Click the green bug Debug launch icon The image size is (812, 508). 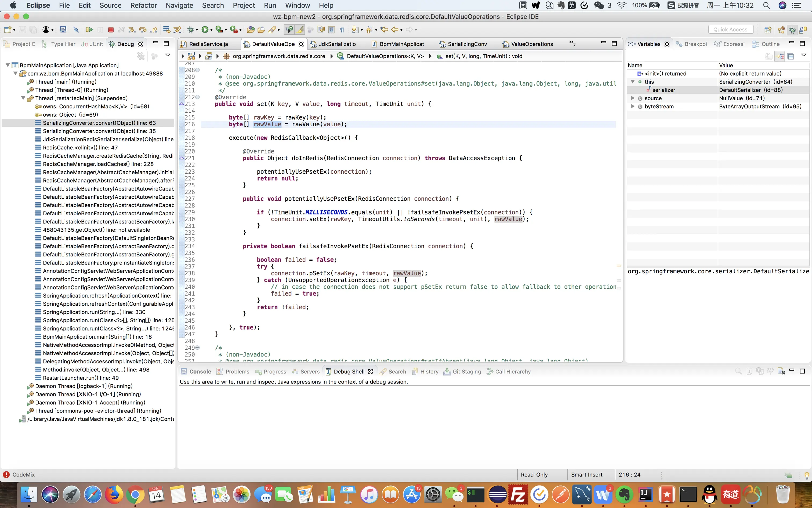(x=191, y=30)
